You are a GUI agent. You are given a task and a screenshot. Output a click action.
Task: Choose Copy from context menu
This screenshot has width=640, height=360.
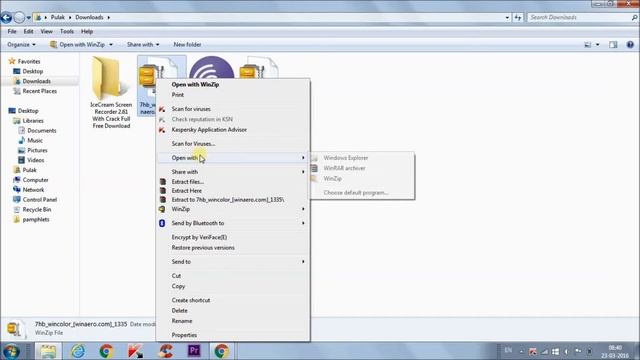(233, 286)
